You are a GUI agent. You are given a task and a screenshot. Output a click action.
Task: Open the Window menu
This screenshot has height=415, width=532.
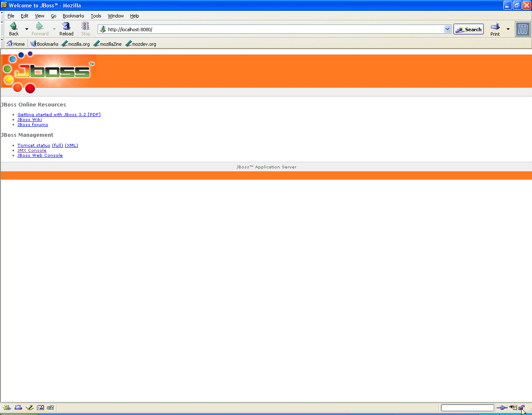pos(116,16)
